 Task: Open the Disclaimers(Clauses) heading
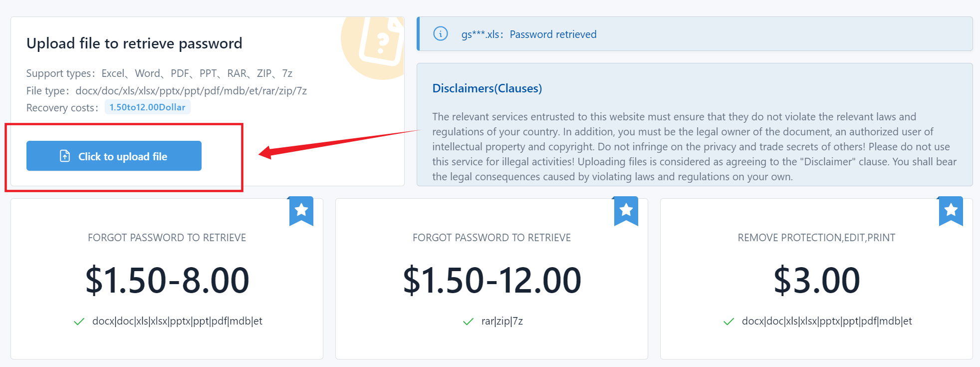click(487, 88)
